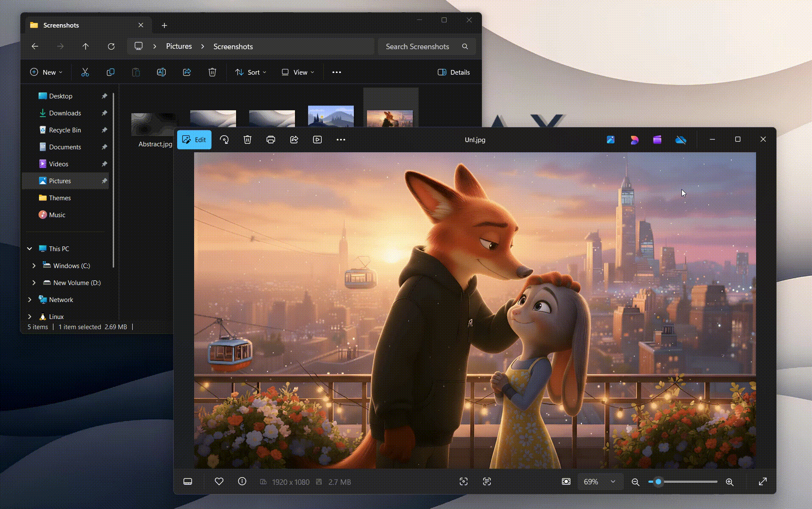Open Recycle Bin in the navigation pane
The image size is (812, 509).
[x=65, y=130]
